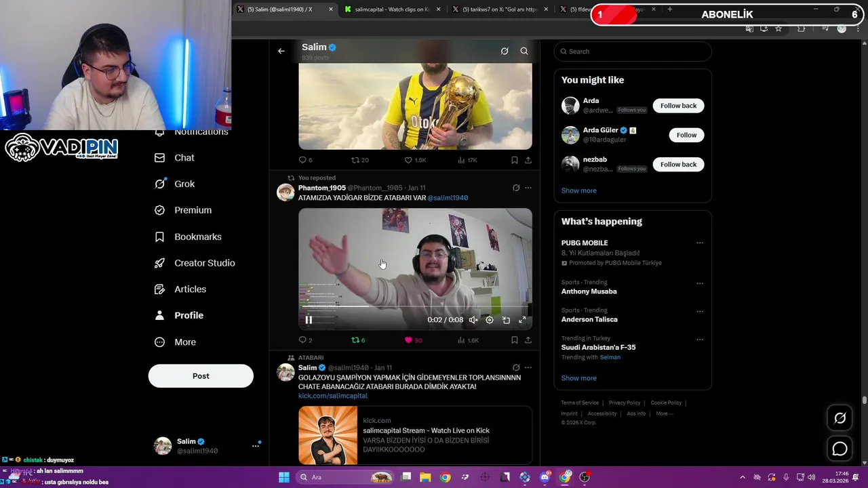Follow back Arda
Image resolution: width=868 pixels, height=488 pixels.
678,106
